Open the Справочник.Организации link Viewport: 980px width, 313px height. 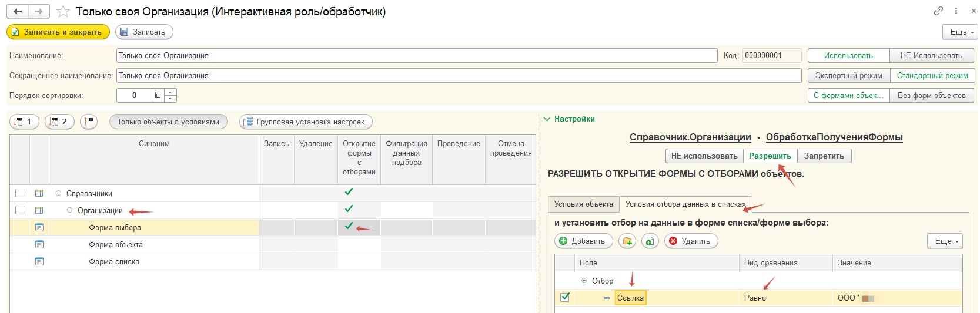690,137
